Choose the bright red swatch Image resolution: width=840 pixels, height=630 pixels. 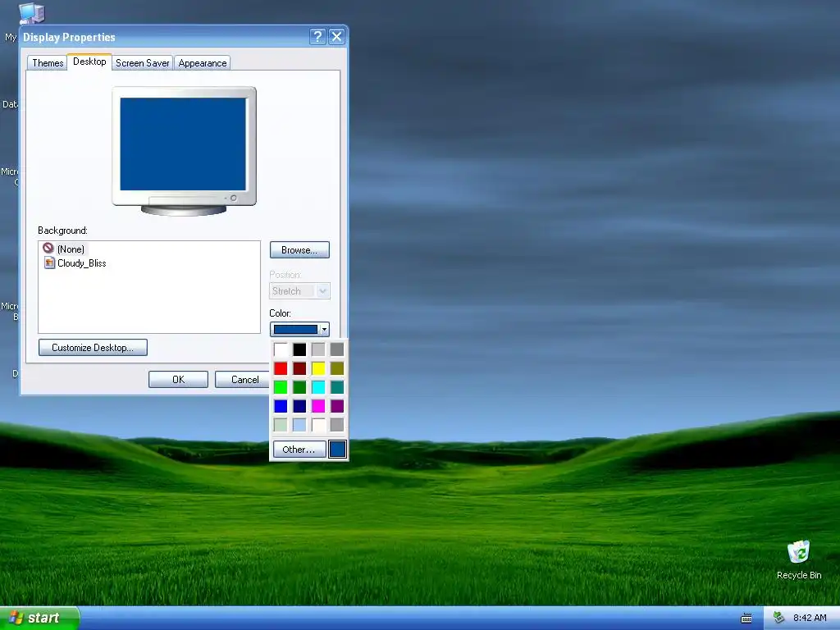click(x=281, y=368)
